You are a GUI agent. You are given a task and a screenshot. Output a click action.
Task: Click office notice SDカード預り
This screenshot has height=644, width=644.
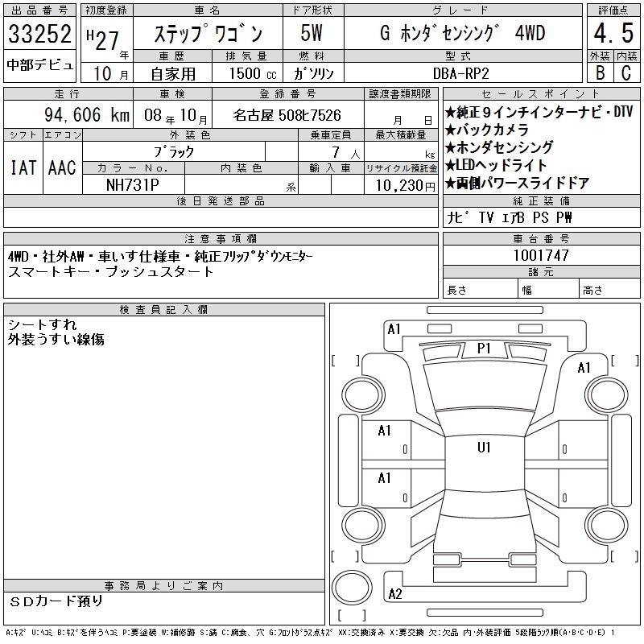(56, 601)
